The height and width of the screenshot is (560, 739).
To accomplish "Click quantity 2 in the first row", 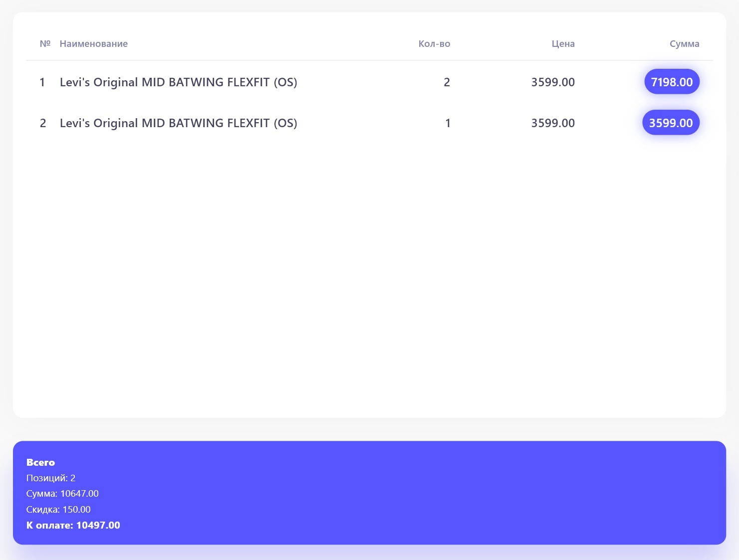I will coord(447,82).
